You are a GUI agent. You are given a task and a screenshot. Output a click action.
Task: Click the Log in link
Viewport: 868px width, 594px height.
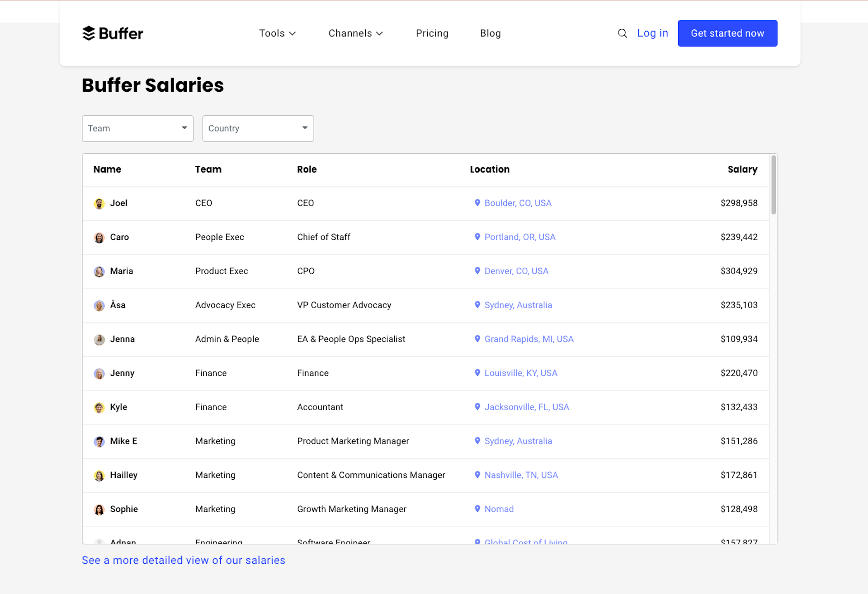(x=652, y=33)
